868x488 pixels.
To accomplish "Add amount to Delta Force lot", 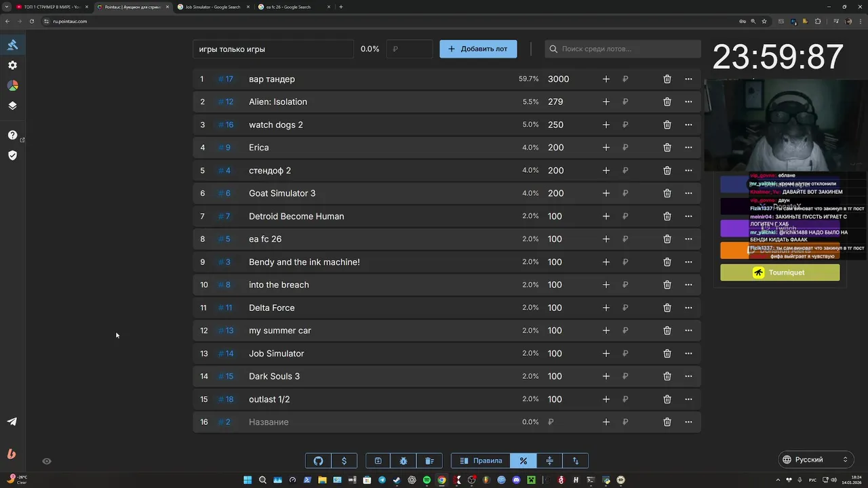I will point(606,308).
